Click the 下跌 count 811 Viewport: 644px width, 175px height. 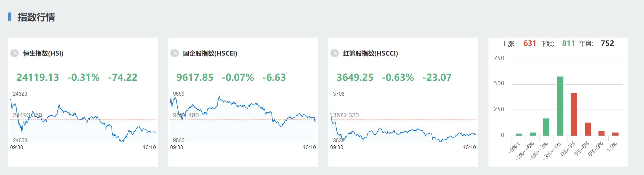[x=568, y=43]
